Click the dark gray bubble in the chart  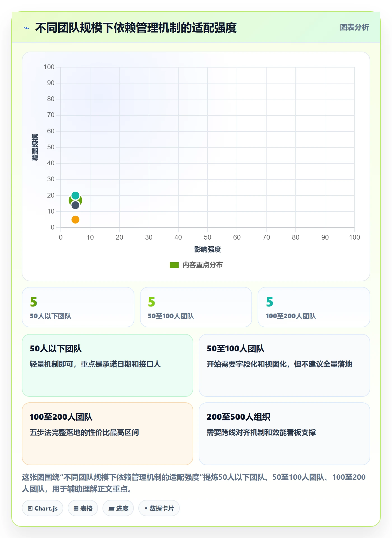(75, 205)
